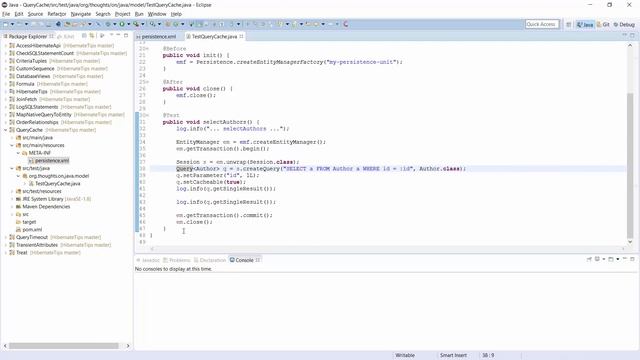Close the TestQueryCache.java editor tab
Viewport: 640px width, 360px height.
241,36
